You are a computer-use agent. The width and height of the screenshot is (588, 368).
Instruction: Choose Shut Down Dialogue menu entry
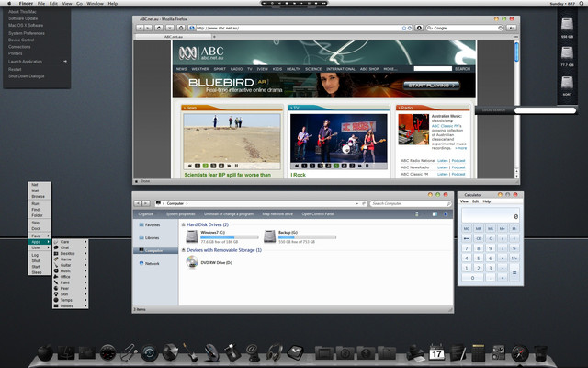point(27,76)
